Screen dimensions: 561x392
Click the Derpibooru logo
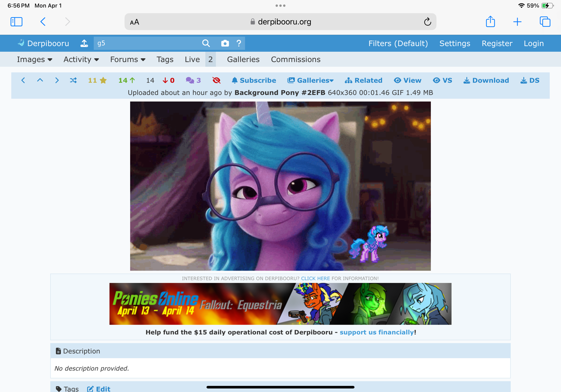[43, 43]
